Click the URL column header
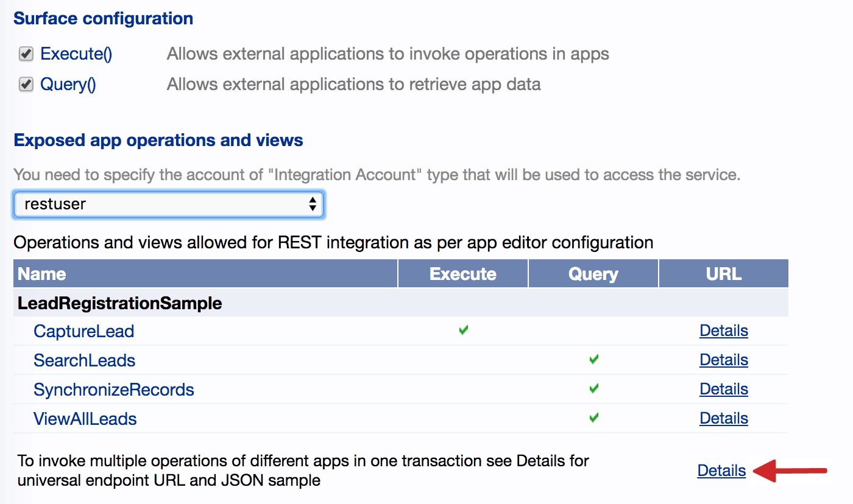The height and width of the screenshot is (504, 853). (724, 274)
